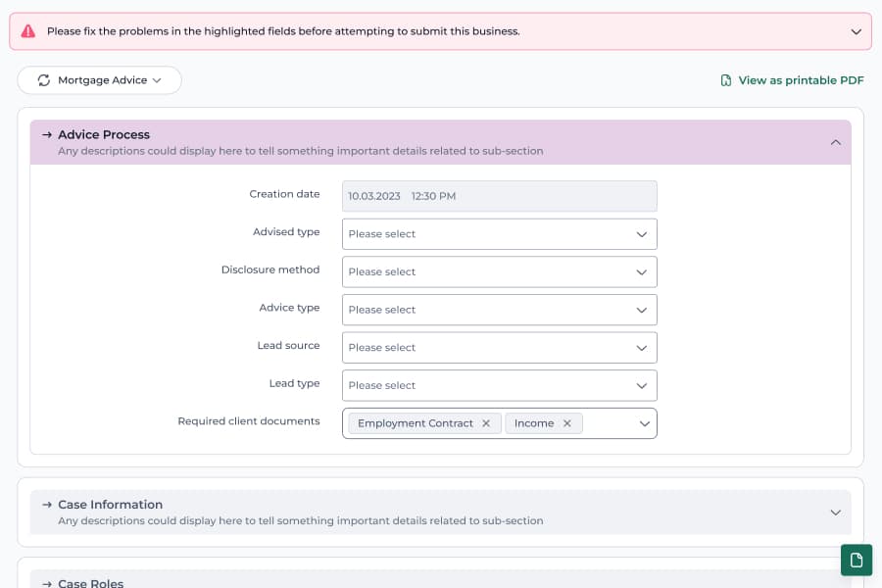The height and width of the screenshot is (588, 882).
Task: Click the refresh icon beside Mortgage Advice
Action: click(44, 80)
